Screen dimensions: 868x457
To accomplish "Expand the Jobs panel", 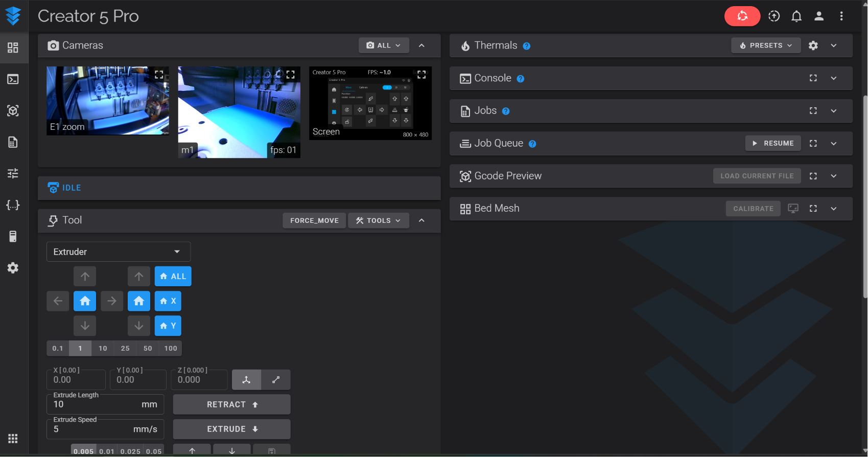I will pos(834,111).
